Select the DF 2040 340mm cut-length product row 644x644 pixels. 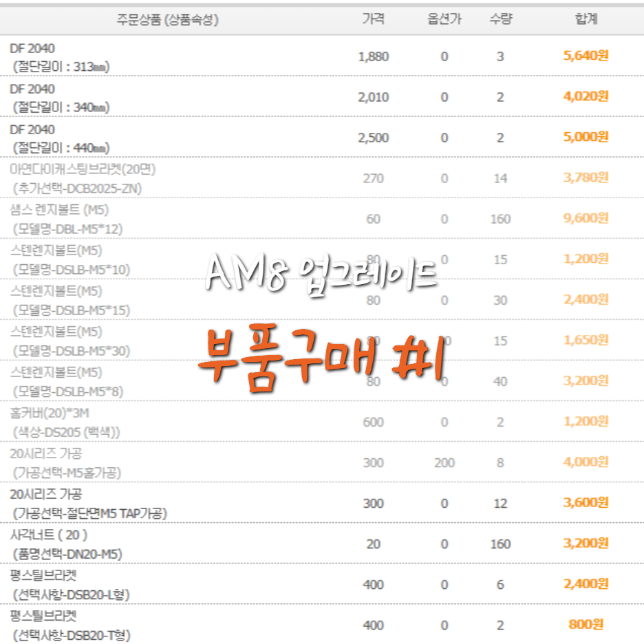tap(322, 96)
